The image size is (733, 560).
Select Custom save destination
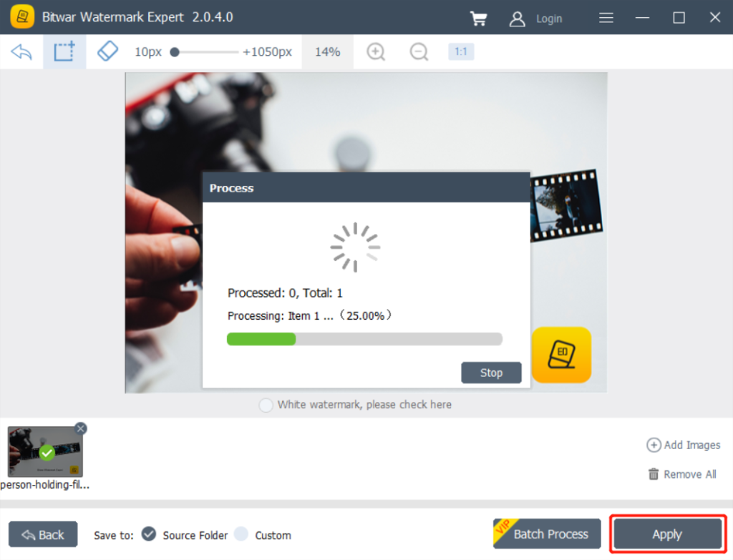241,534
